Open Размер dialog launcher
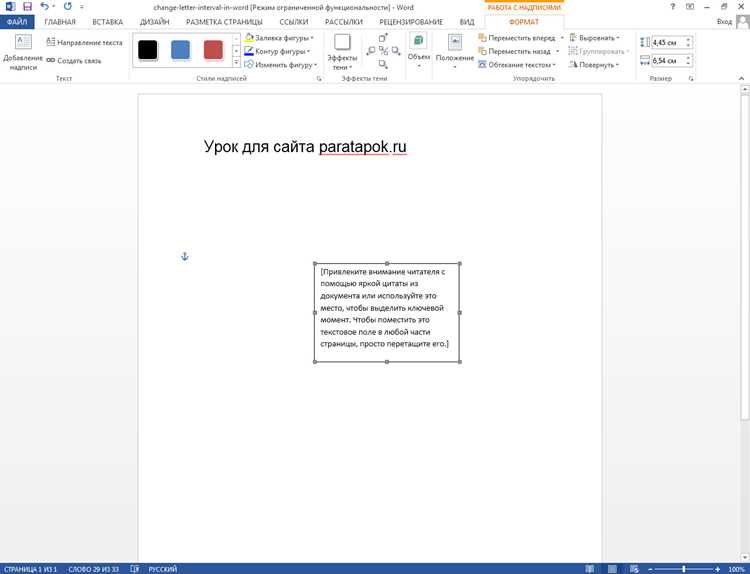Screen dimensions: 750x574 point(691,79)
